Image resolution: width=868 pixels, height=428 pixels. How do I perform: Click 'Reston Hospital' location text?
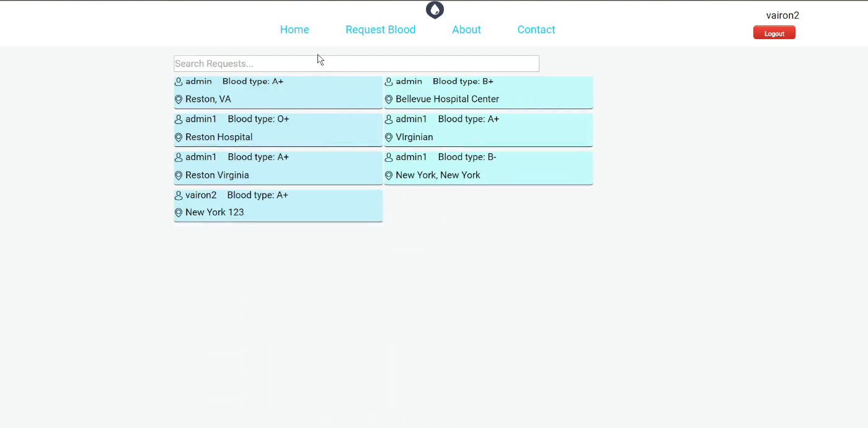coord(219,137)
